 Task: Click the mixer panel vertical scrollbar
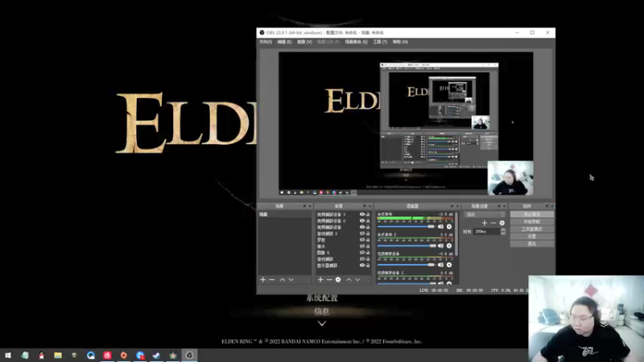pyautogui.click(x=456, y=236)
